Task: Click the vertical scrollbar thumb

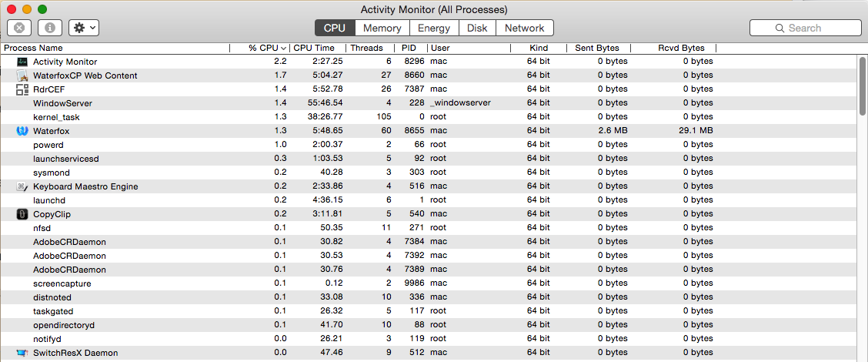Action: pyautogui.click(x=863, y=85)
